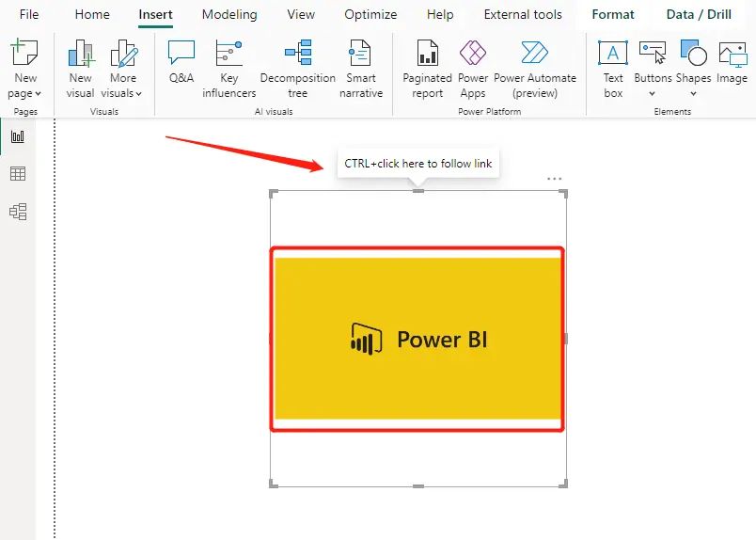Screen dimensions: 756x540
Task: Insert a New visual
Action: pos(81,69)
